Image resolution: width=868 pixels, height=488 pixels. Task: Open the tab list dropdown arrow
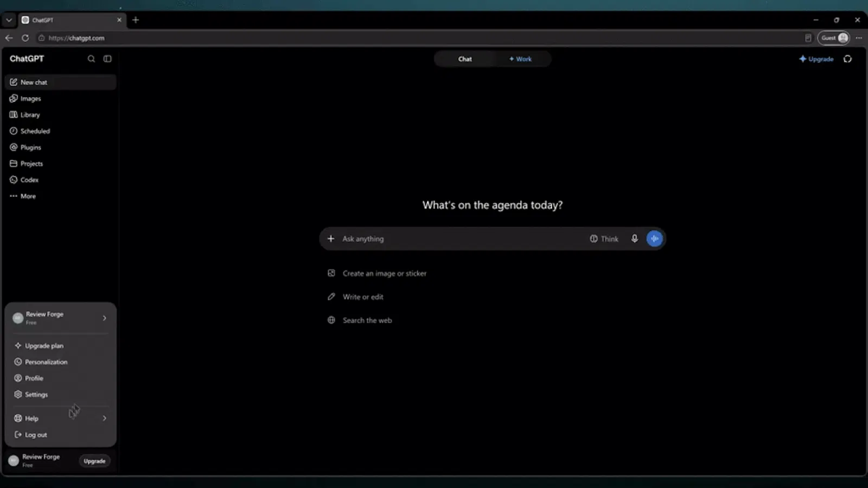pos(9,20)
